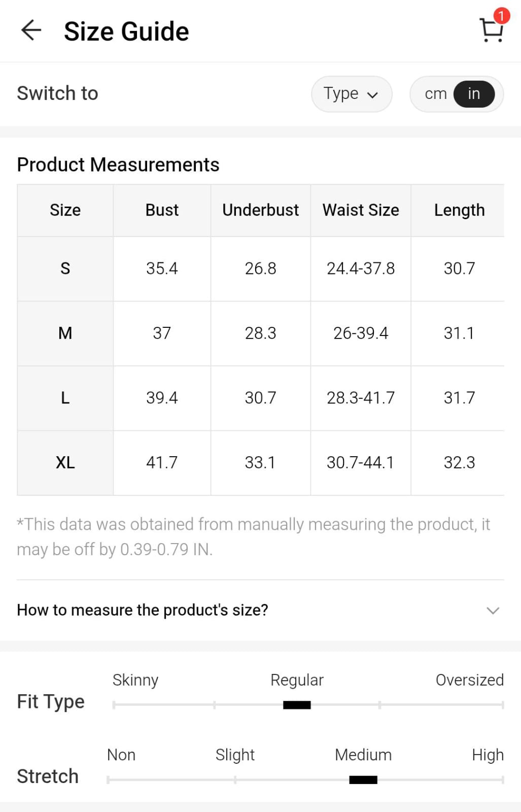Expand "How to measure the product's size?"
Screen dimensions: 521x812
point(143,610)
